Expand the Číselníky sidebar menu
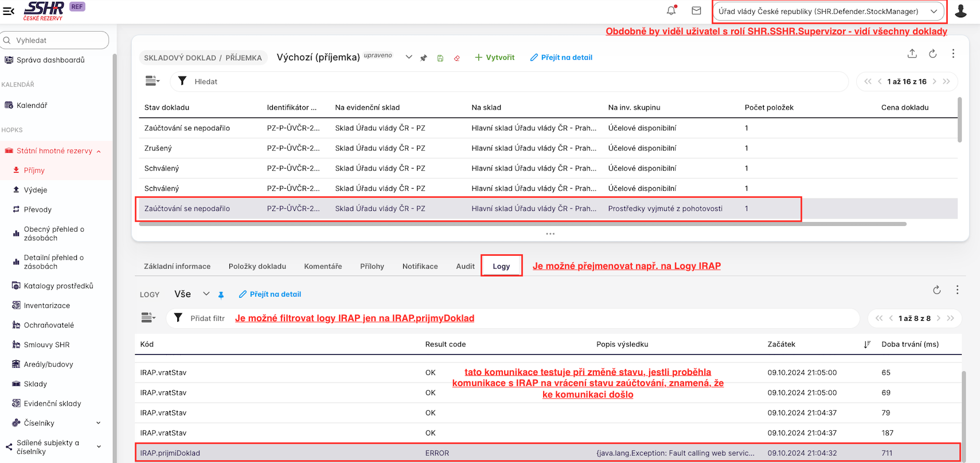 click(x=98, y=423)
